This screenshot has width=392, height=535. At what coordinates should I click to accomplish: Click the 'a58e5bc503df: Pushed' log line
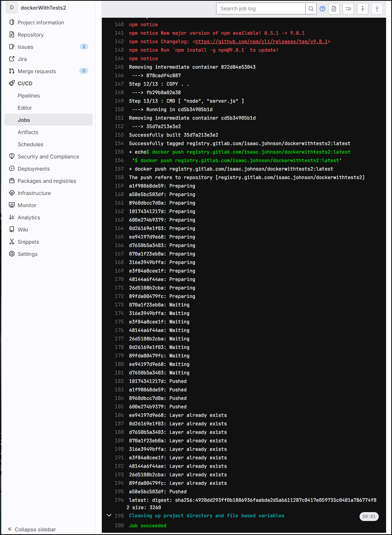158,491
